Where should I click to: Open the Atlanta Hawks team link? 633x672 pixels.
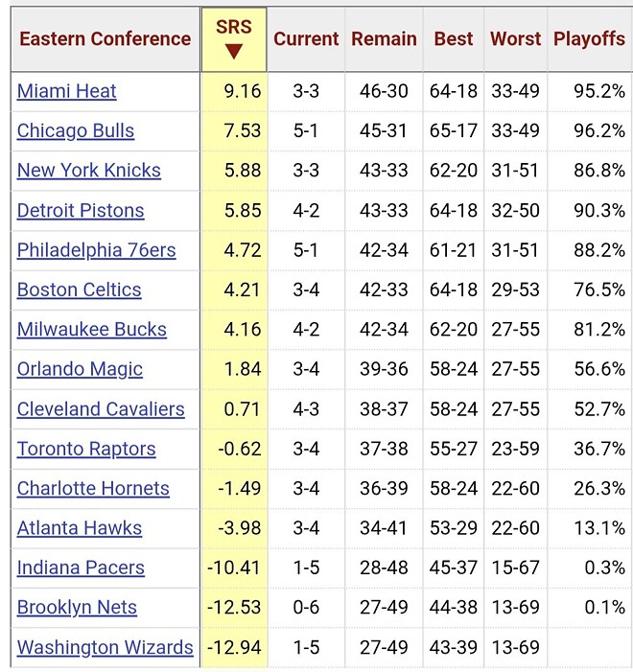point(80,528)
